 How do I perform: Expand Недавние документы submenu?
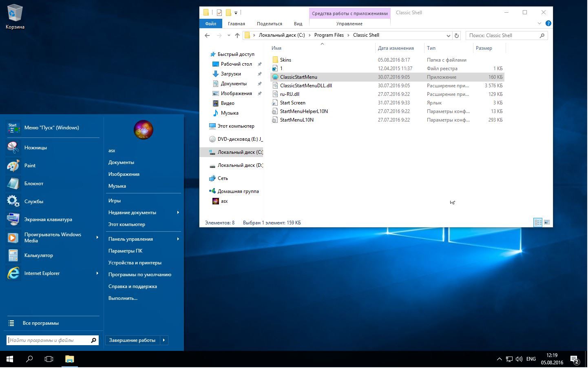[178, 213]
